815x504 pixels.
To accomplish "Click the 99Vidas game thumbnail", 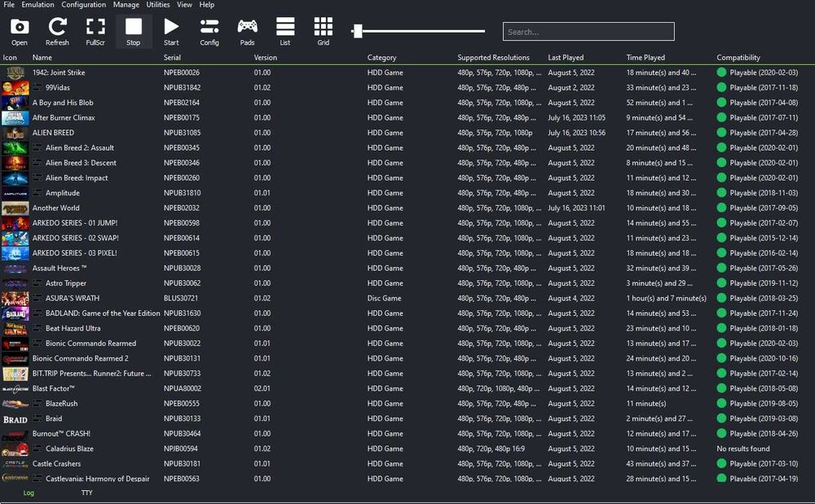I will point(15,88).
